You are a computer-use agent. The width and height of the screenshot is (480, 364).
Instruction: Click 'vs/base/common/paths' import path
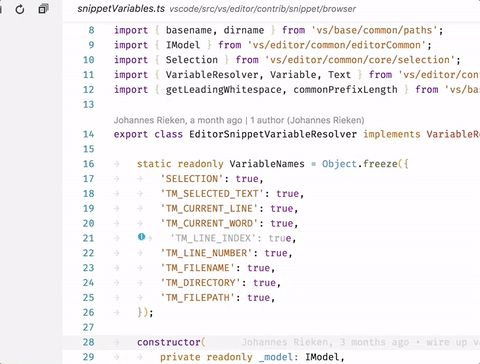(x=374, y=30)
